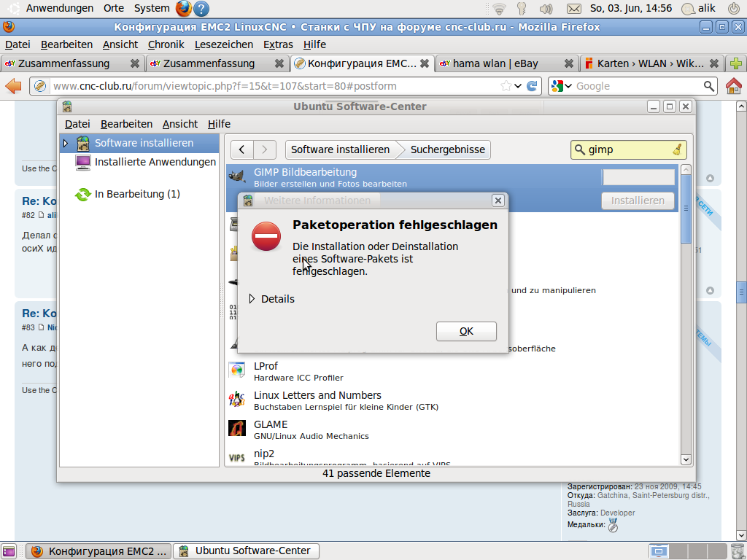Open Software-Center Bearbeiten menu
This screenshot has height=560, width=747.
pyautogui.click(x=126, y=124)
